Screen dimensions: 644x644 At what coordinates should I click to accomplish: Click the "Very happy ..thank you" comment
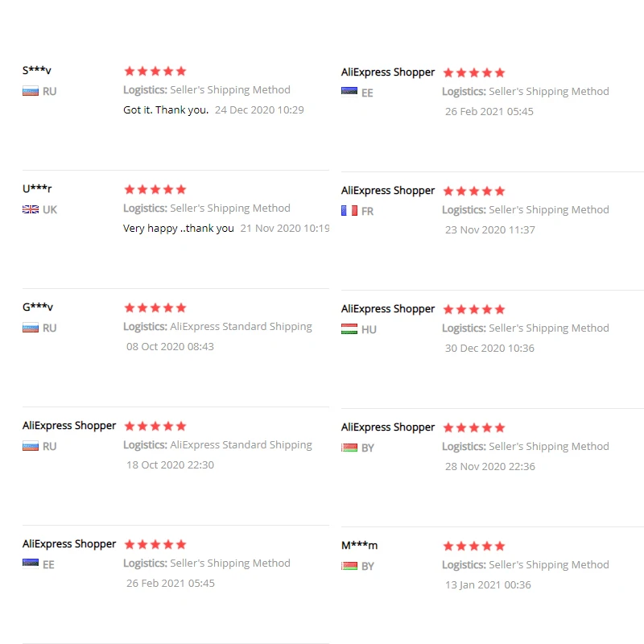(179, 228)
